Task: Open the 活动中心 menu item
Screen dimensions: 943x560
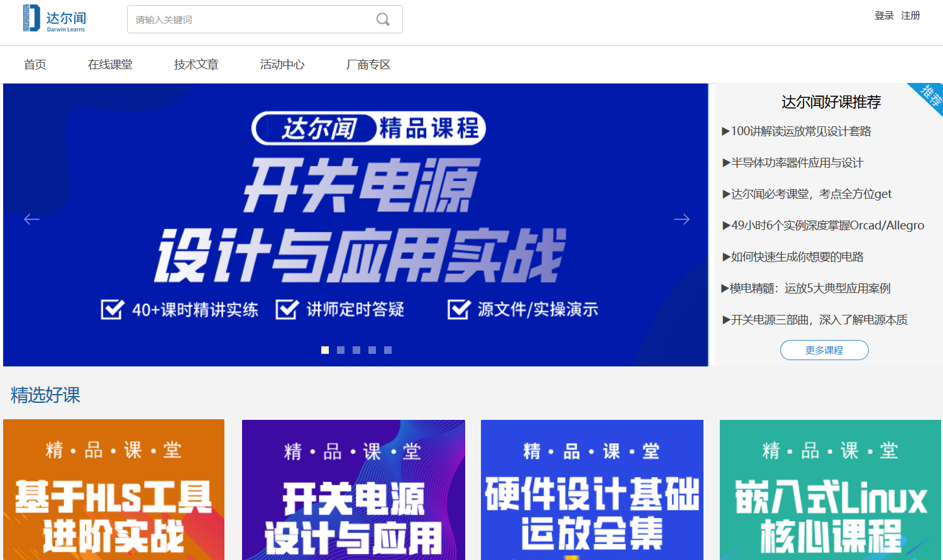Action: [x=282, y=65]
